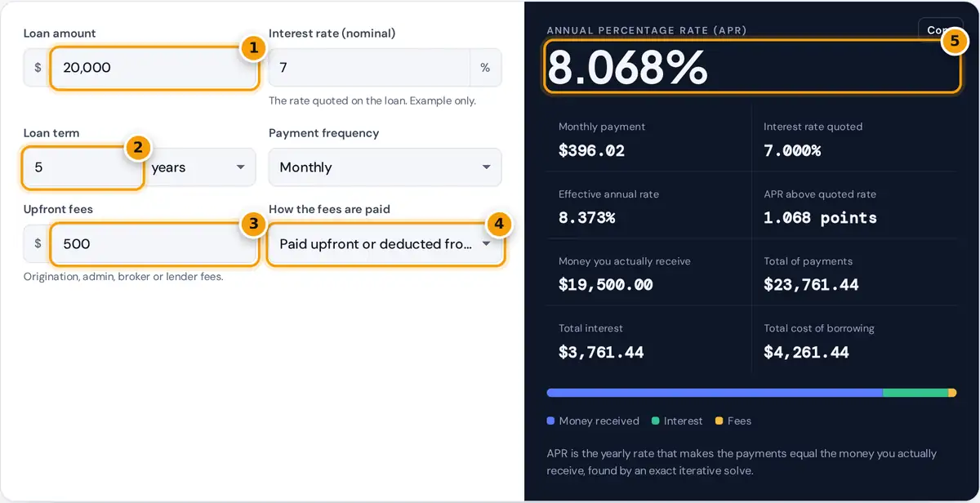Click the dollar sign prefix of Loan amount

[38, 68]
